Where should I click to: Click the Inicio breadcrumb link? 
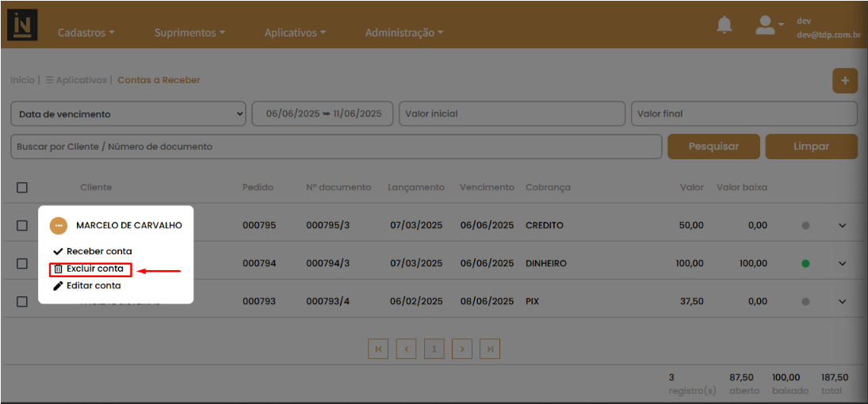[22, 80]
